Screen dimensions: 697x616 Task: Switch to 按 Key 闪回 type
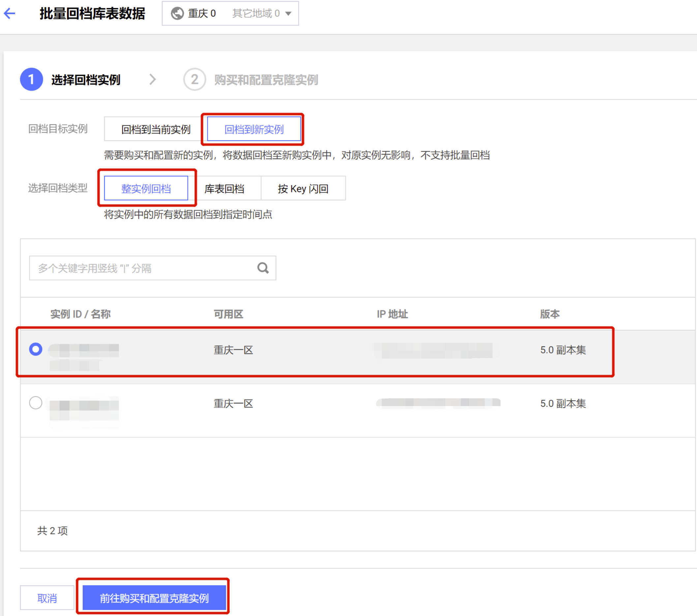(x=303, y=189)
